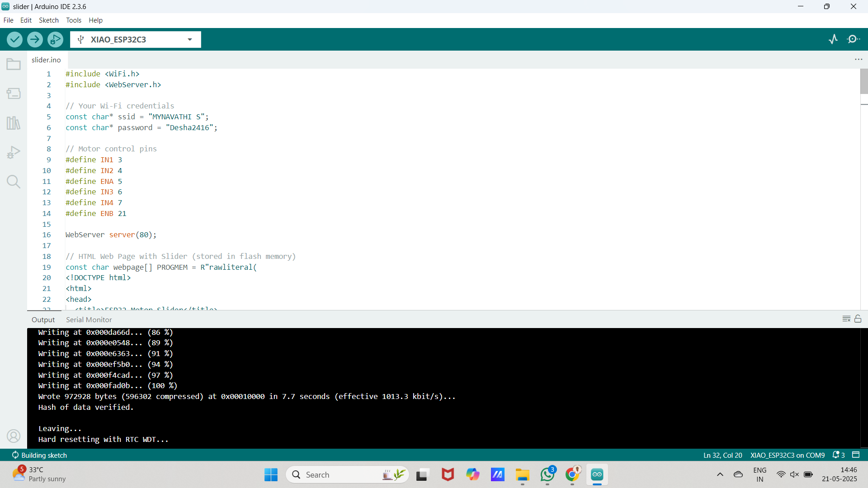Click the '<!DOCTYPE html>' code line
Screen dimensions: 868x488
point(98,277)
